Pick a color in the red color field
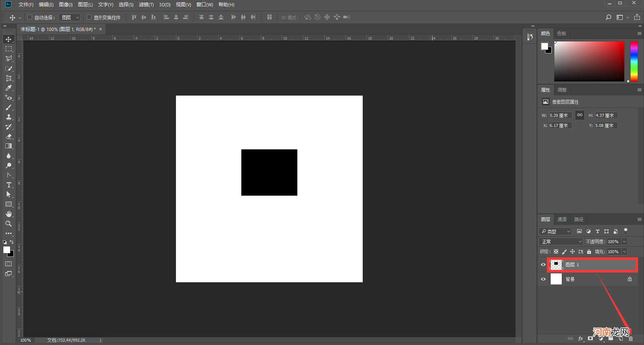Viewport: 644px width, 345px height. (x=589, y=61)
